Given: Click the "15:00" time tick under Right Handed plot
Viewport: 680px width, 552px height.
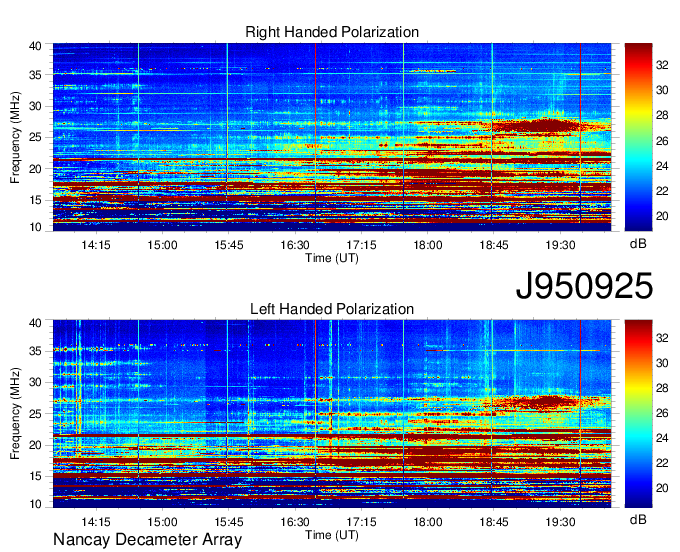Looking at the screenshot, I should (162, 245).
